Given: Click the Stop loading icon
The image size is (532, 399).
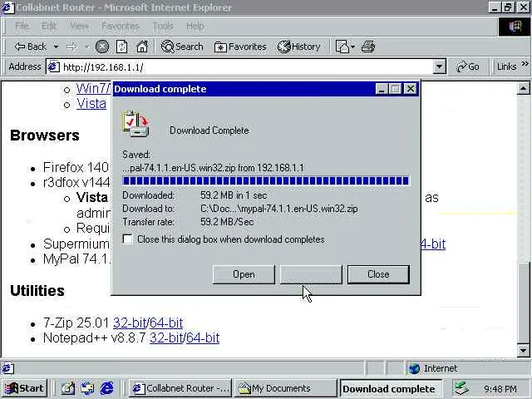Looking at the screenshot, I should click(x=101, y=47).
